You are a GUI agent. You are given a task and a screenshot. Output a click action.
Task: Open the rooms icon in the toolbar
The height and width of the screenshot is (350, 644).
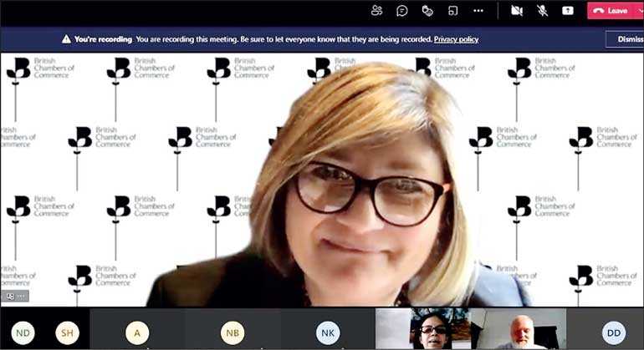[x=452, y=11]
